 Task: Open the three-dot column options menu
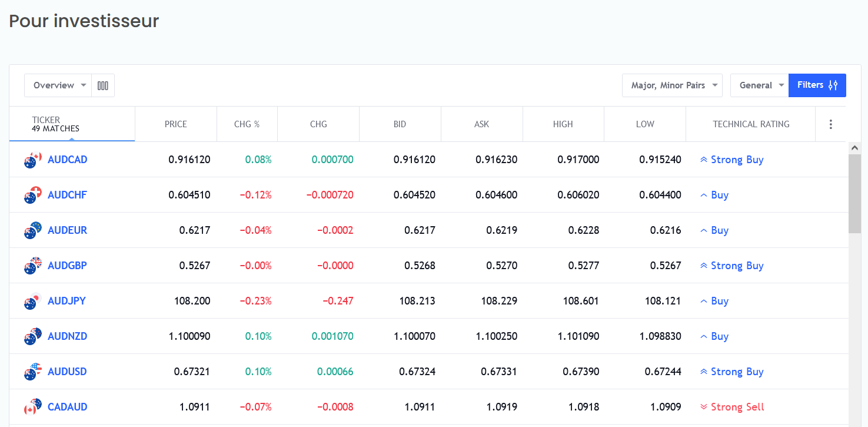pos(830,124)
